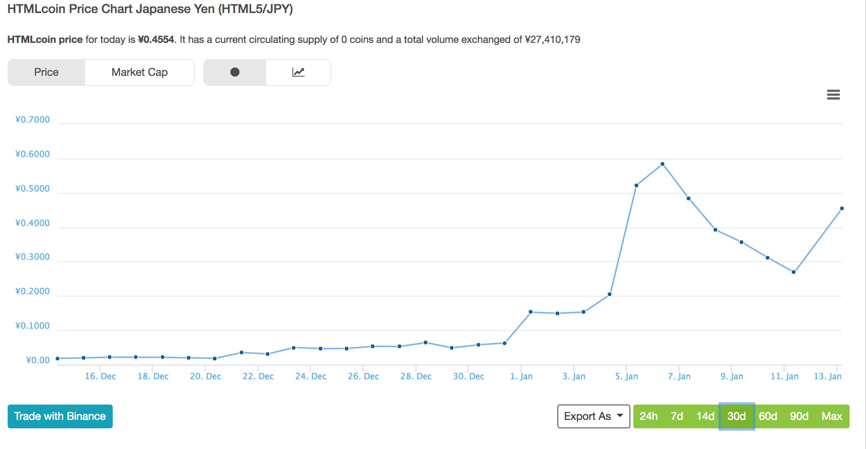Click the first data point on chart
Image resolution: width=868 pixels, height=449 pixels.
58,359
